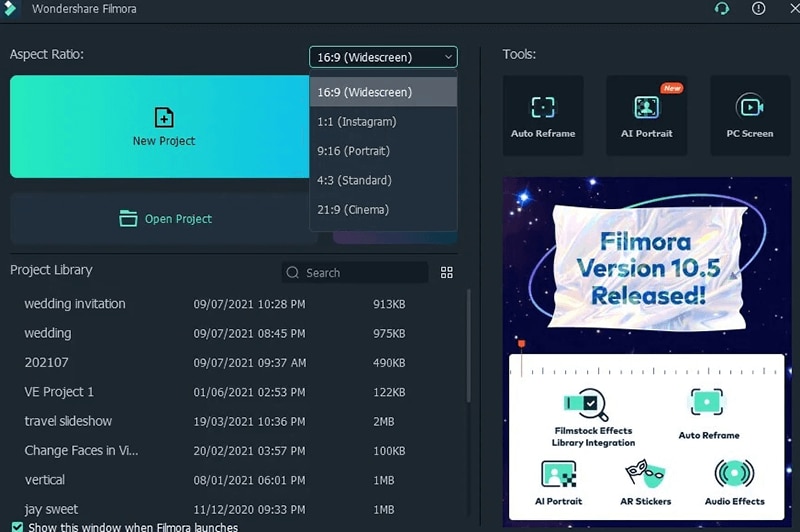Select 16:9 (Widescreen) option
The image size is (800, 532).
point(383,92)
